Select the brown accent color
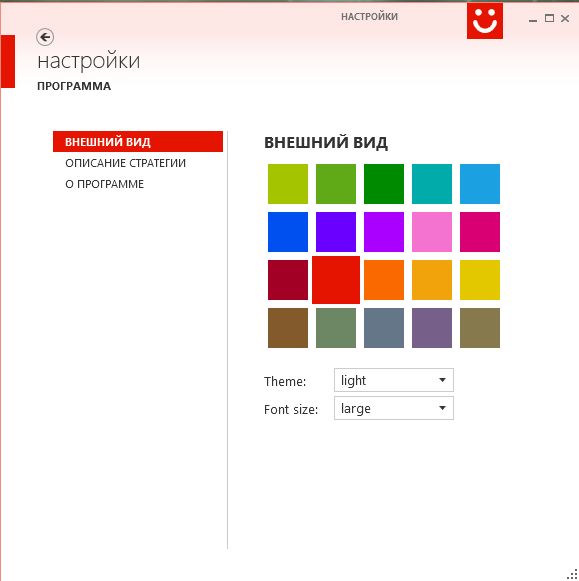The height and width of the screenshot is (581, 579). tap(288, 328)
